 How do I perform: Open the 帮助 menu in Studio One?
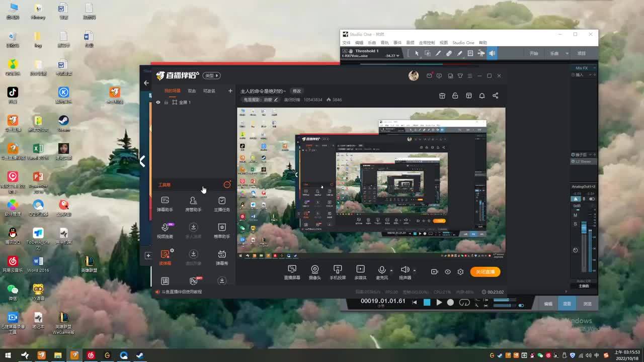483,43
